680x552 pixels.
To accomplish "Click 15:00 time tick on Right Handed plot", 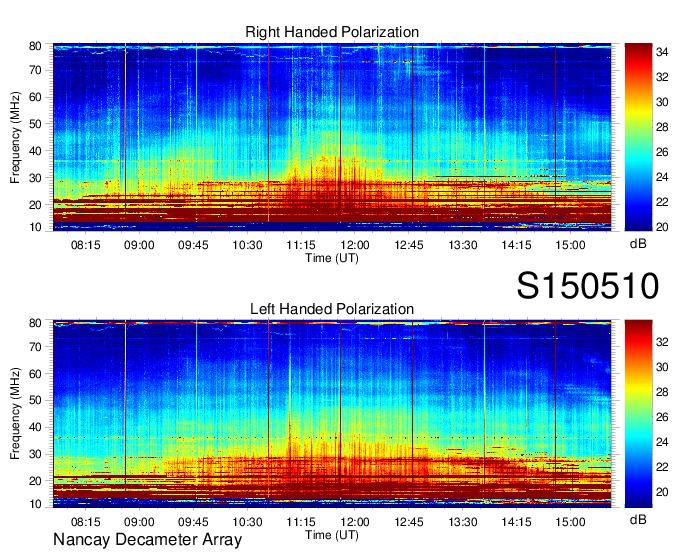I will tap(570, 245).
